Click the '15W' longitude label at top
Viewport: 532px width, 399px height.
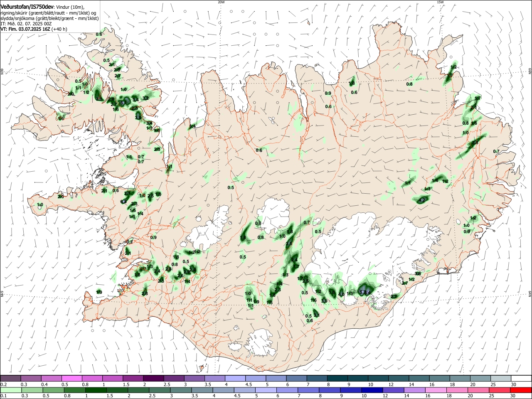(x=440, y=2)
